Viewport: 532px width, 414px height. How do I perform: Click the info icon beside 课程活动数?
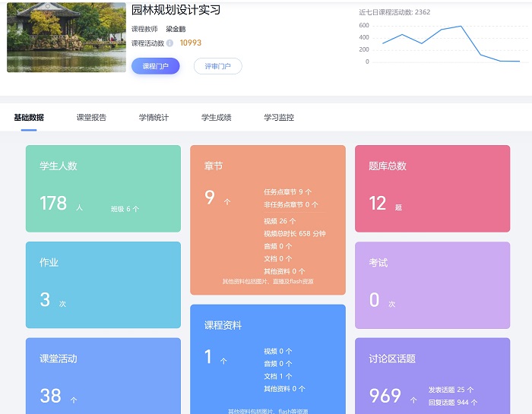[x=169, y=43]
